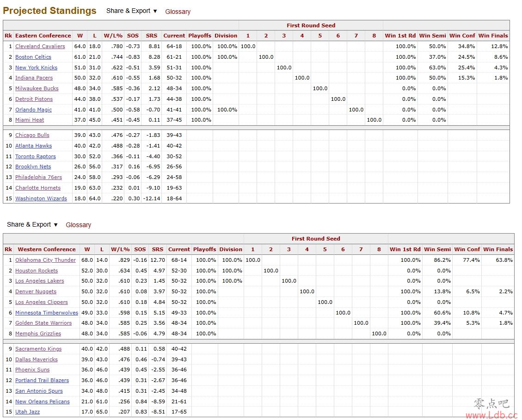The height and width of the screenshot is (420, 522).
Task: Sort by Eastern Conference name column header
Action: click(43, 36)
